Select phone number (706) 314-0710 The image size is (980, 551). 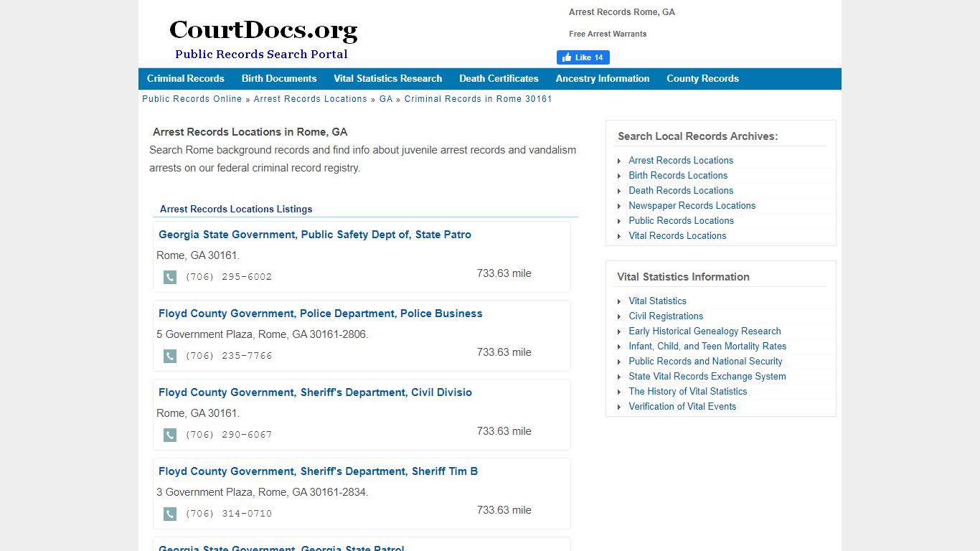[x=229, y=514]
